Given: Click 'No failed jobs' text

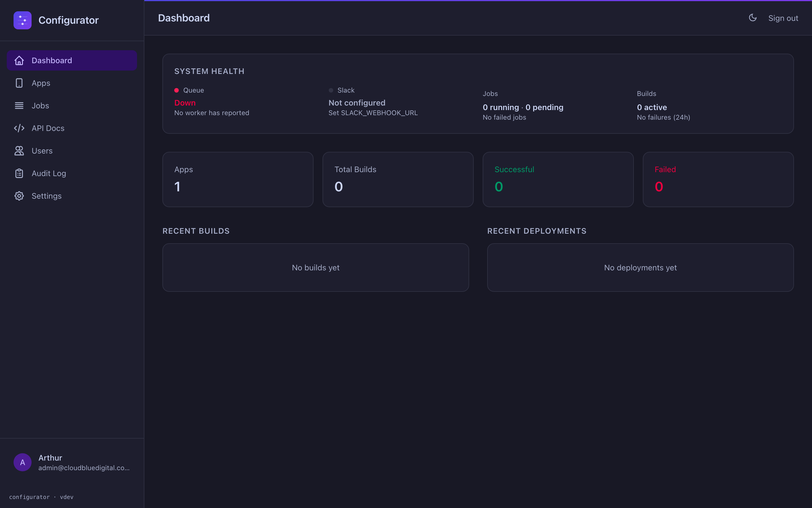Looking at the screenshot, I should [x=504, y=117].
